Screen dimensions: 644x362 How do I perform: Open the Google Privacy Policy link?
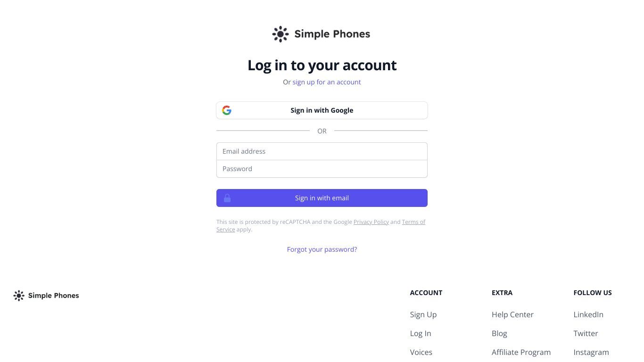371,222
